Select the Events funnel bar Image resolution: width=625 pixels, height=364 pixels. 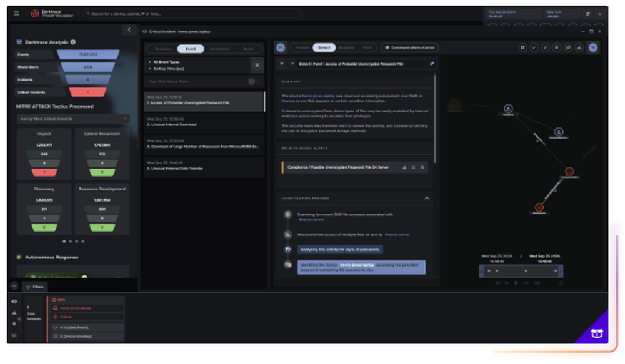[x=88, y=54]
